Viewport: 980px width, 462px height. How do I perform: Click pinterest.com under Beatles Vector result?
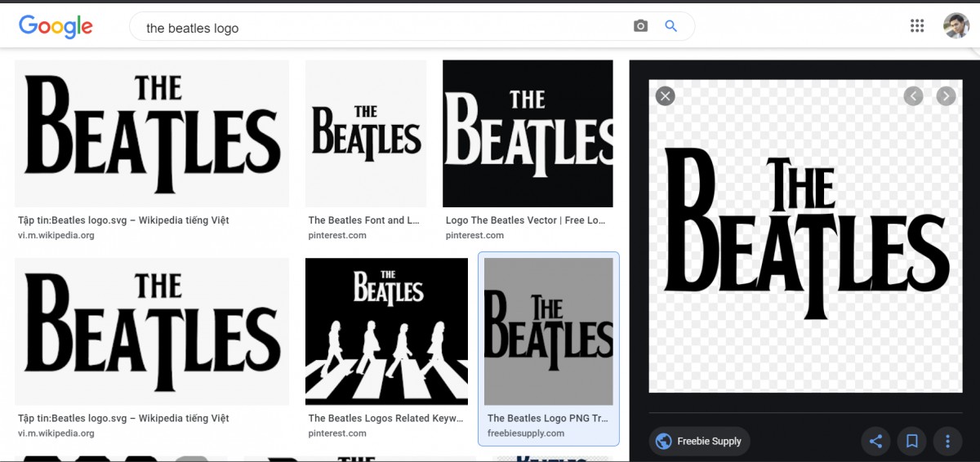(474, 235)
